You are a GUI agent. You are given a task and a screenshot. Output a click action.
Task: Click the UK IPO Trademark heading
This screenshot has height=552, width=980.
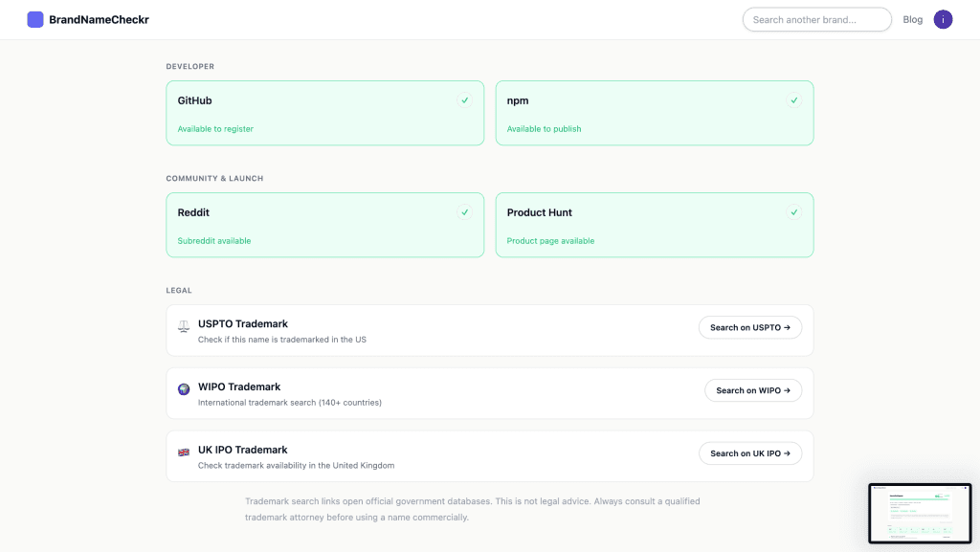[x=242, y=450]
